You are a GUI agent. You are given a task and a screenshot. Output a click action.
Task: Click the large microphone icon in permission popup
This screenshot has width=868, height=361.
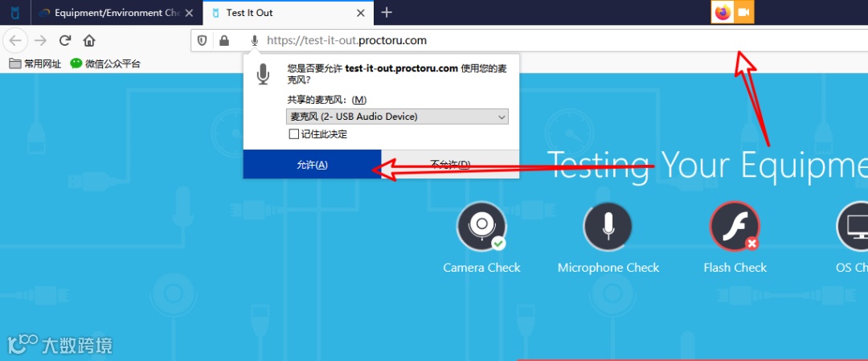tap(264, 74)
